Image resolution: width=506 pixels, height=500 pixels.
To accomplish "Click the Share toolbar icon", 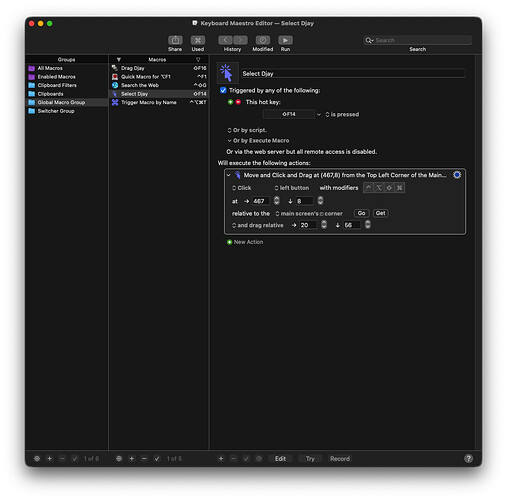I will (x=175, y=40).
